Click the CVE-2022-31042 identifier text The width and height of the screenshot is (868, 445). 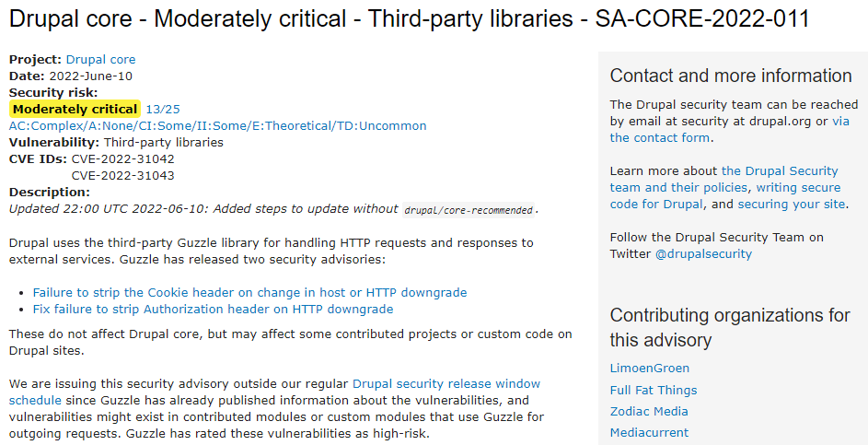(123, 159)
